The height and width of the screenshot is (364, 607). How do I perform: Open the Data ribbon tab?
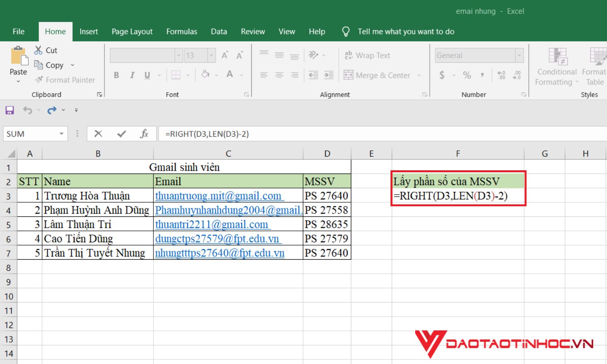(219, 31)
